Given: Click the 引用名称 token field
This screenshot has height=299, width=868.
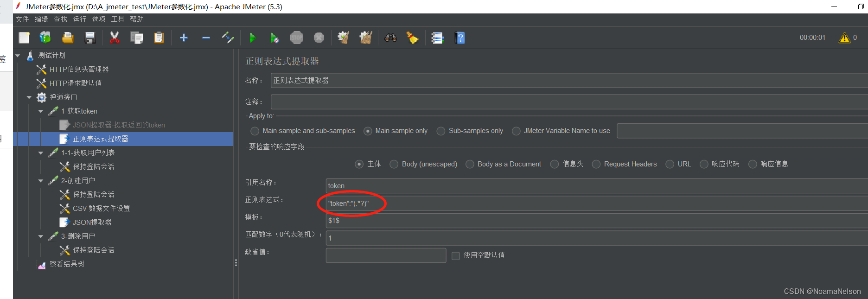Looking at the screenshot, I should [597, 186].
